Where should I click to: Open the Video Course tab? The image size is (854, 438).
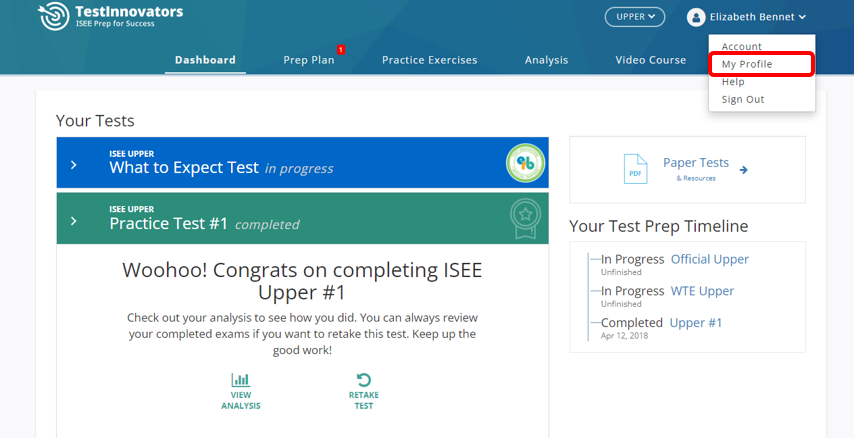tap(651, 60)
